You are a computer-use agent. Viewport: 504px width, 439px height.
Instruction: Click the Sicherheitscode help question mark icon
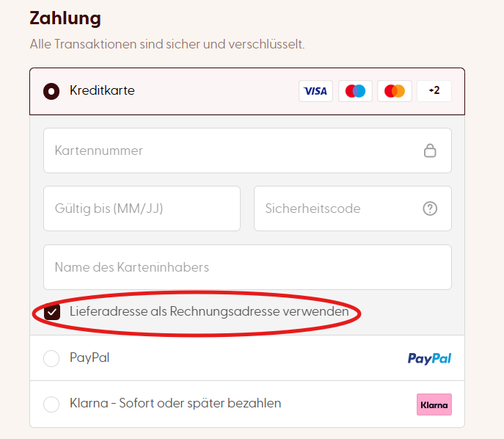pyautogui.click(x=430, y=208)
